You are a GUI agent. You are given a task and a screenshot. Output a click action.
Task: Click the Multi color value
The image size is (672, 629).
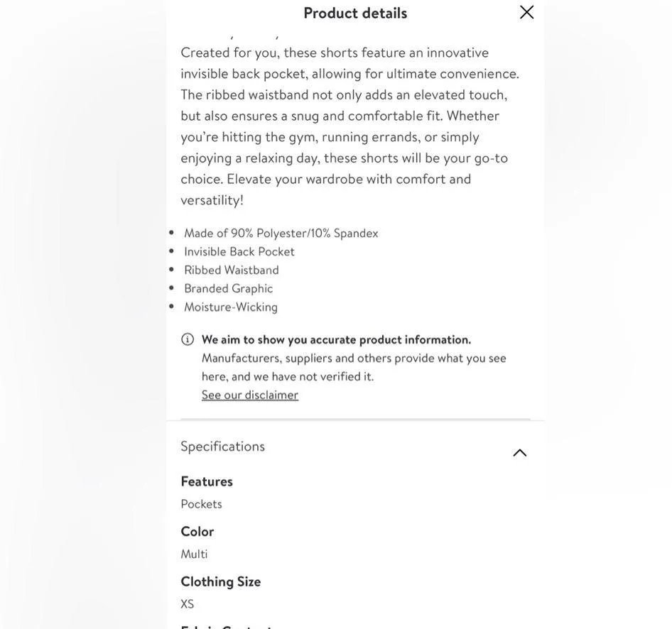194,554
